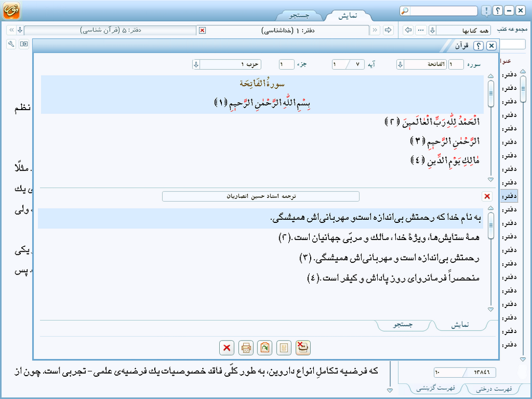This screenshot has height=399, width=532.
Task: Open the tab list arrow next to the 'قرآن شناسی' tab
Action: pyautogui.click(x=20, y=30)
